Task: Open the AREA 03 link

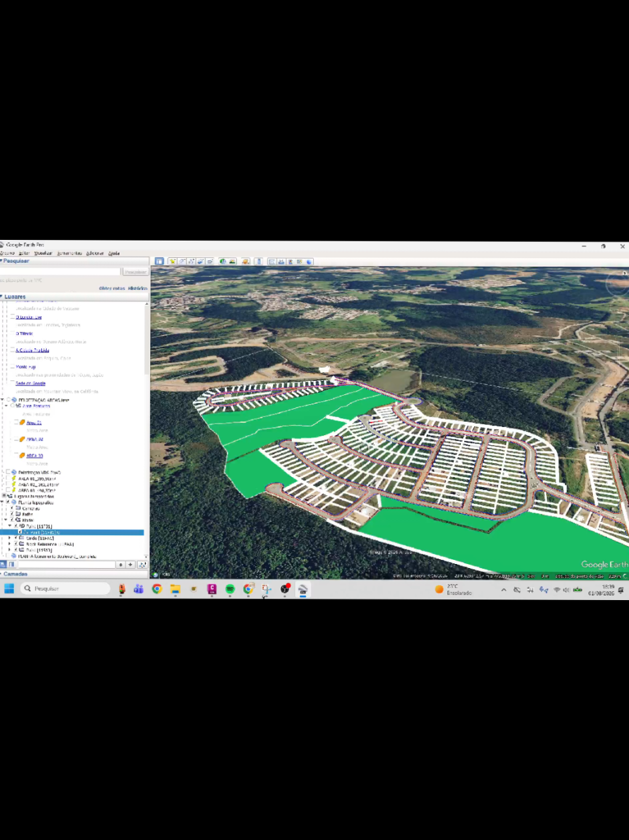Action: (35, 456)
